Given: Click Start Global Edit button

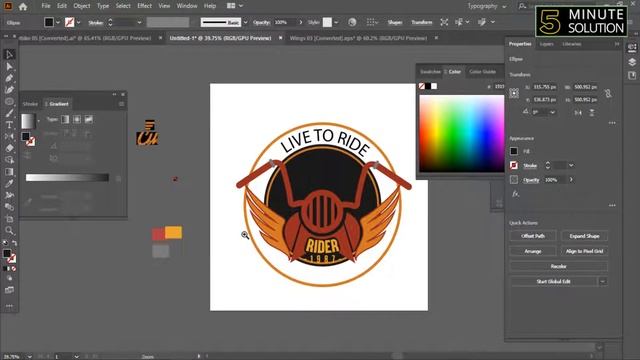Looking at the screenshot, I should point(553,281).
